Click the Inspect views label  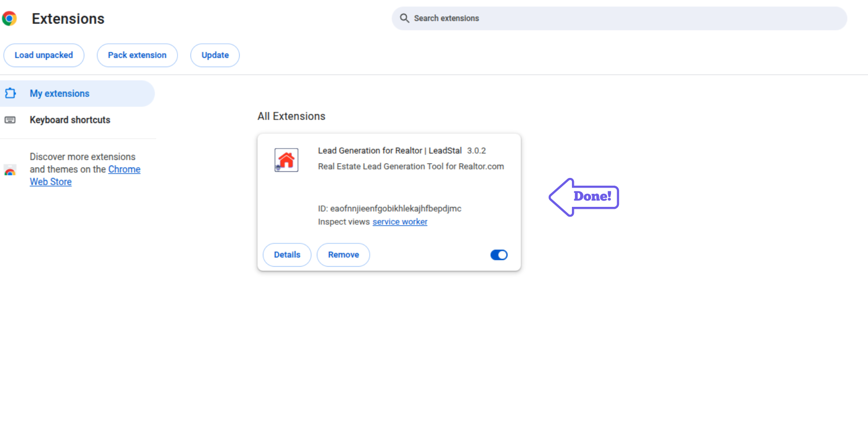coord(344,222)
